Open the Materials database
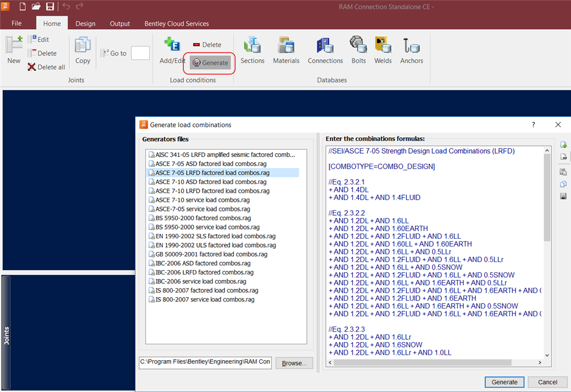 click(x=286, y=51)
